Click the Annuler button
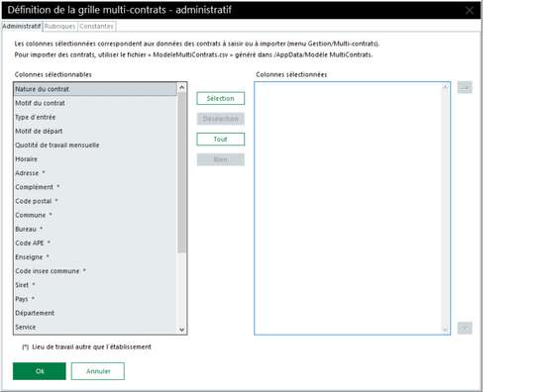The height and width of the screenshot is (392, 538). [x=98, y=371]
